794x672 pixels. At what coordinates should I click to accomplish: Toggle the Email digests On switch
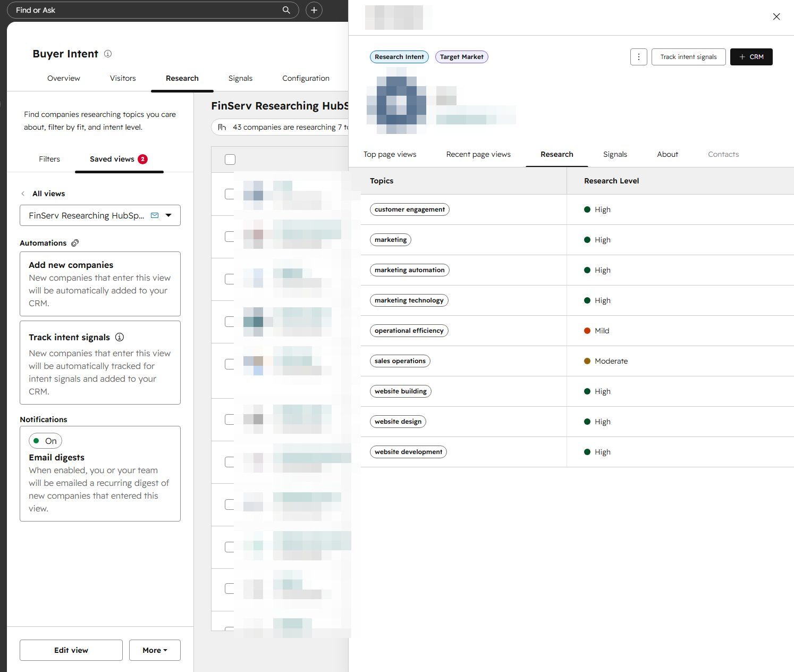click(x=45, y=441)
